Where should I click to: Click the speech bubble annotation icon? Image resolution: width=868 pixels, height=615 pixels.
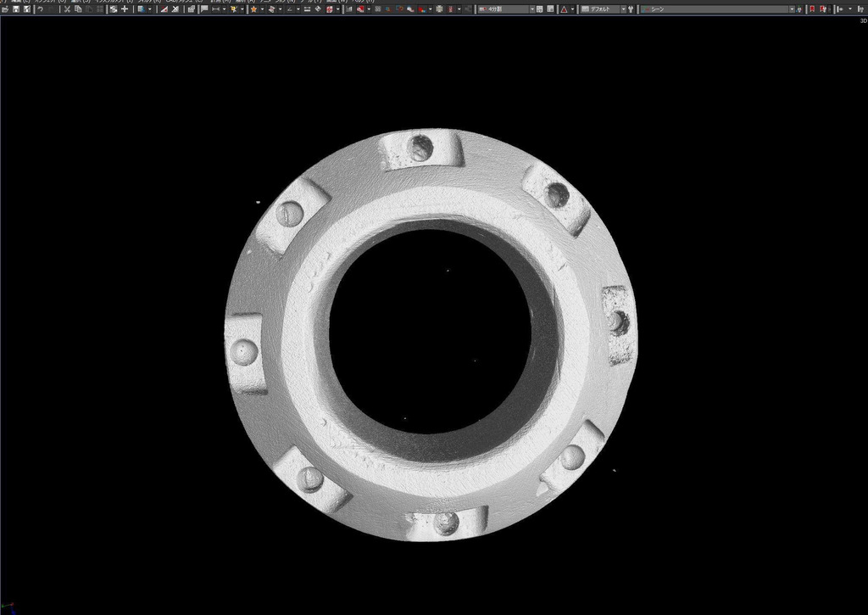204,9
